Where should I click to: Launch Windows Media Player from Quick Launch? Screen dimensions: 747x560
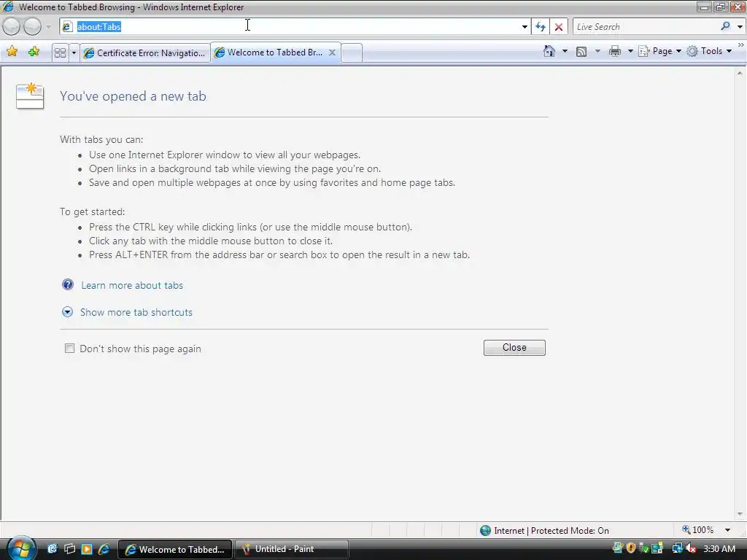[x=87, y=549]
